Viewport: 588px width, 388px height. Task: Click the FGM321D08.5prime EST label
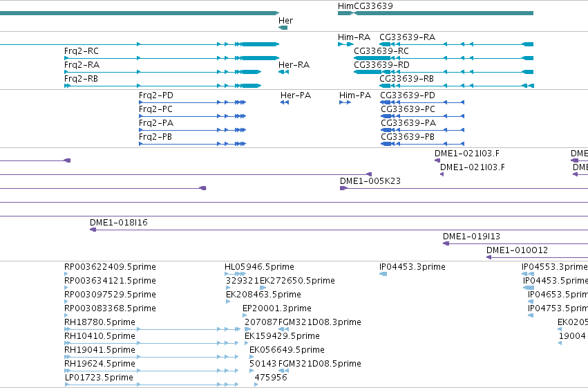coord(319,364)
